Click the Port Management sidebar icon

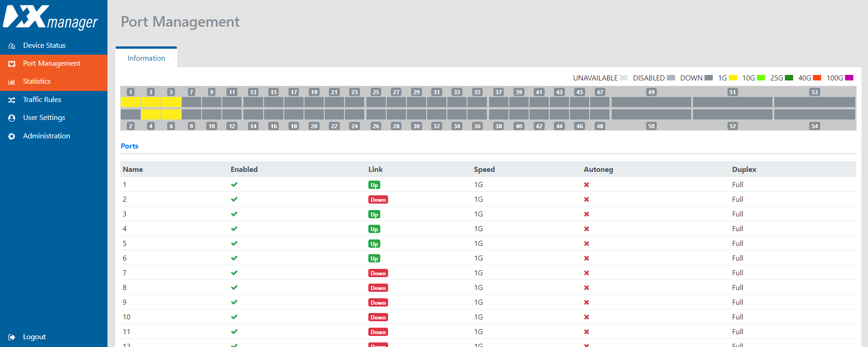coord(12,64)
